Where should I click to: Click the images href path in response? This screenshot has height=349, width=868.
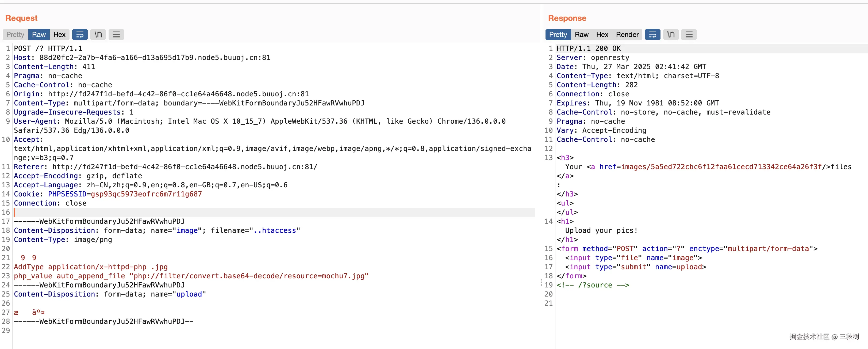click(x=721, y=166)
